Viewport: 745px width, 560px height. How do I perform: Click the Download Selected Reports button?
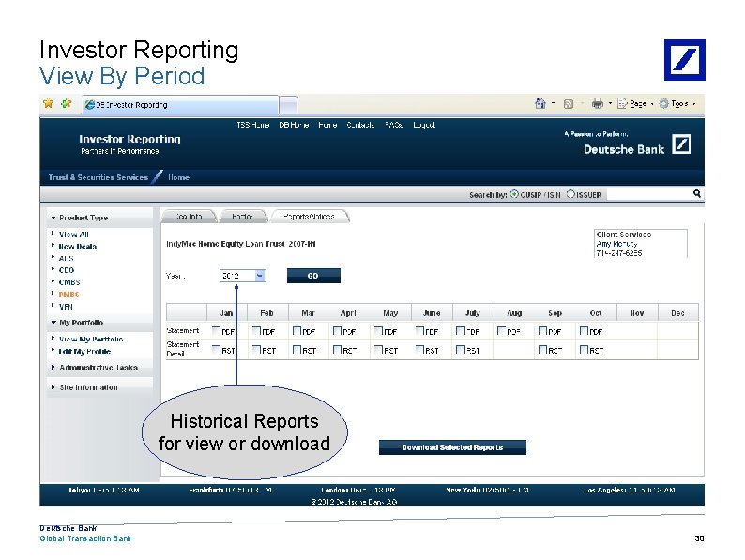452,447
